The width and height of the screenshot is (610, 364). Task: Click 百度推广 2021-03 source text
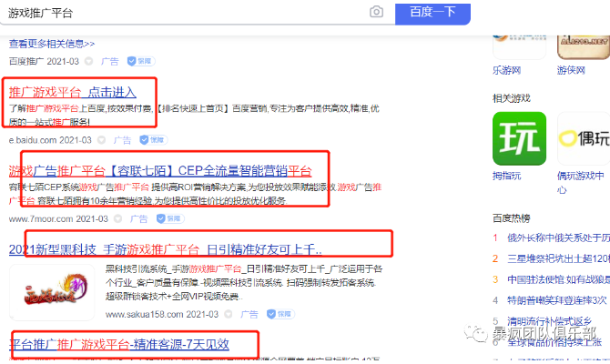pos(44,62)
